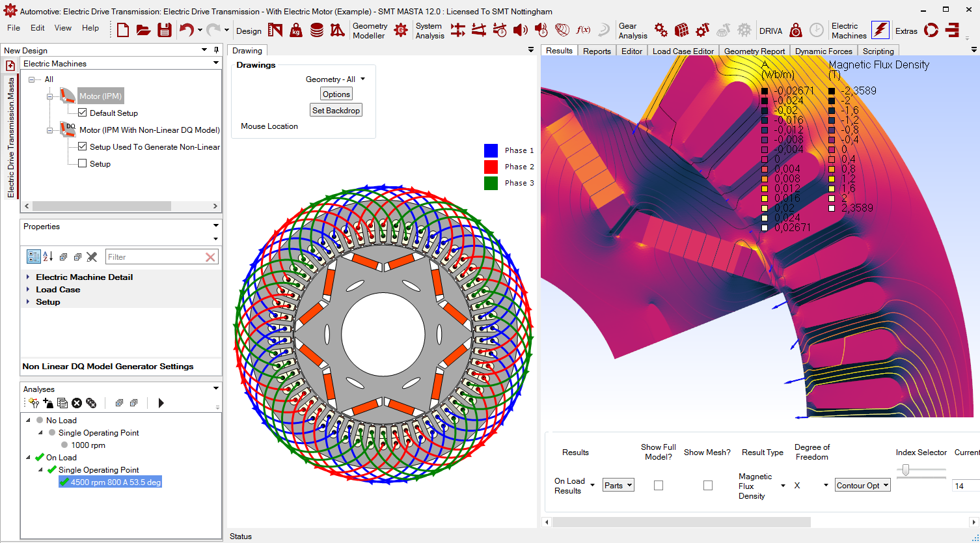Create a new design file
The image size is (980, 543).
pyautogui.click(x=123, y=30)
